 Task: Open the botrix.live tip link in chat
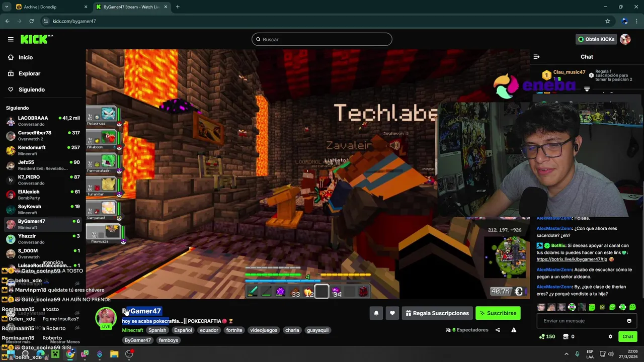(x=572, y=259)
